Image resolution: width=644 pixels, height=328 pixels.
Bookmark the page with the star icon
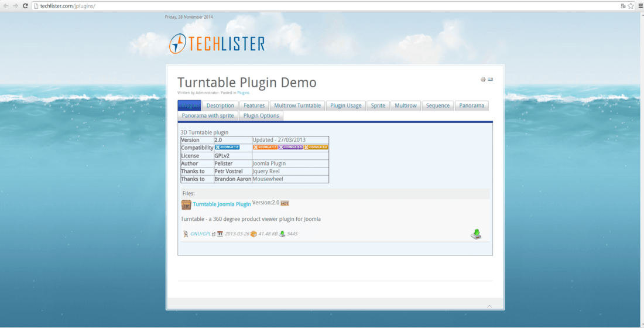631,6
